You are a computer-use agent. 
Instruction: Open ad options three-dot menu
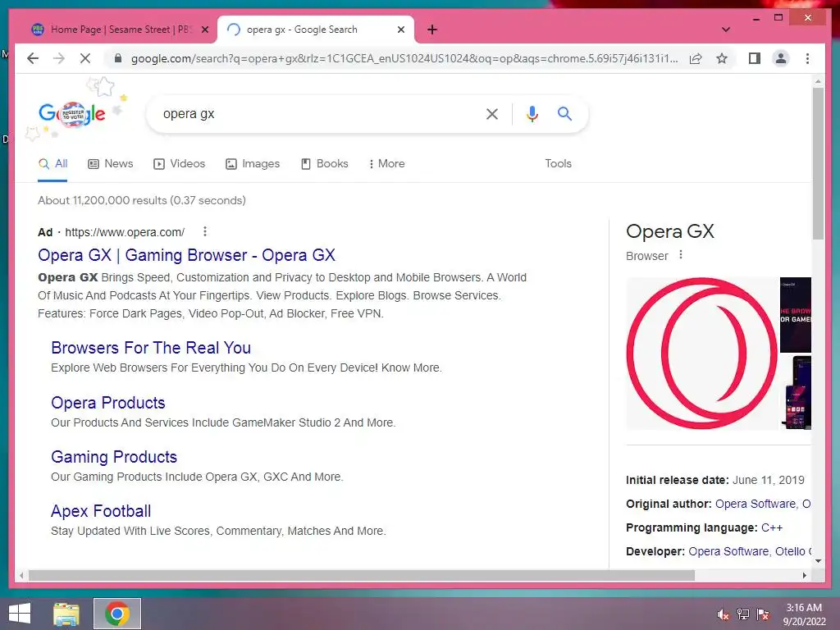pyautogui.click(x=204, y=231)
